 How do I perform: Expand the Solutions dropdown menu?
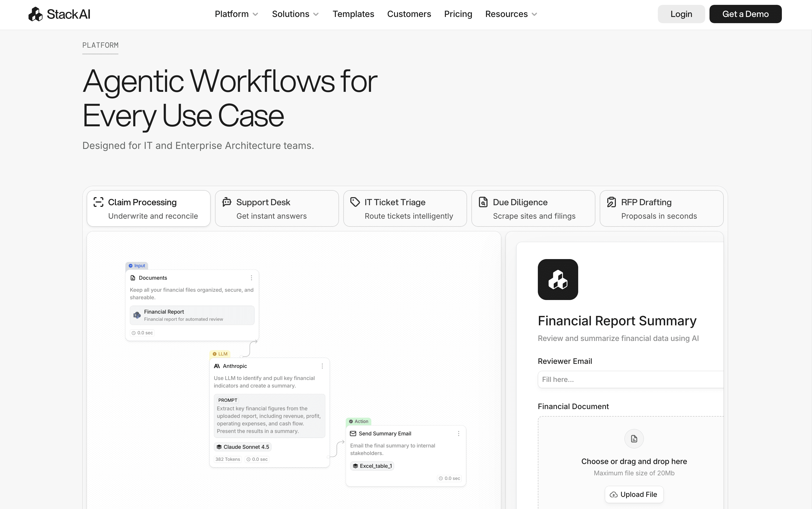click(295, 14)
